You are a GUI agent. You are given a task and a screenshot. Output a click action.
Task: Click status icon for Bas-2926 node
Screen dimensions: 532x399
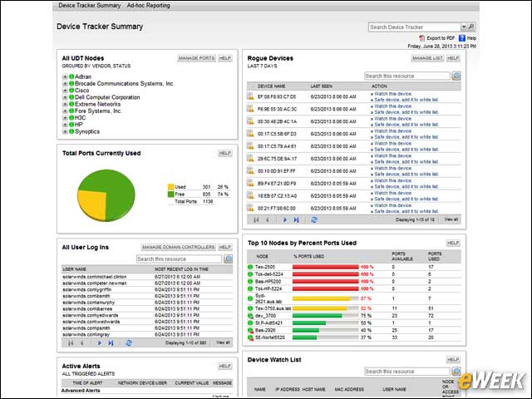click(x=250, y=330)
